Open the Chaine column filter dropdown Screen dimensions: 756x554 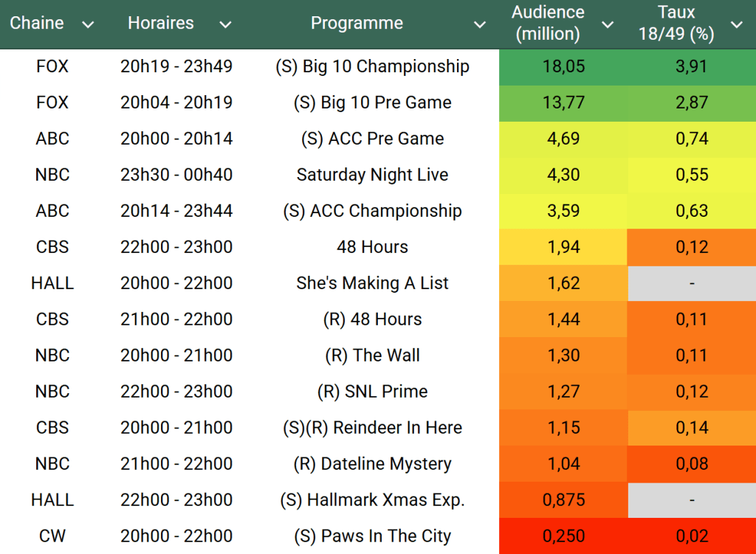[89, 25]
